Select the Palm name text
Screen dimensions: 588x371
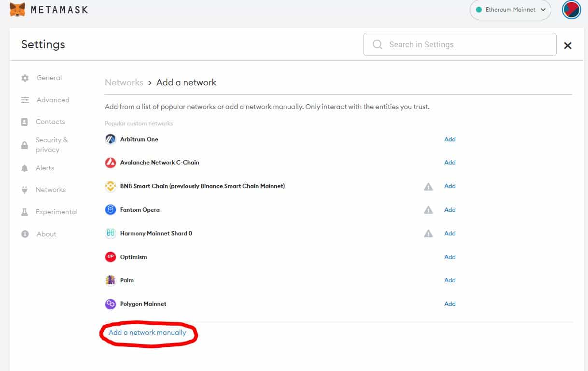[x=127, y=280]
